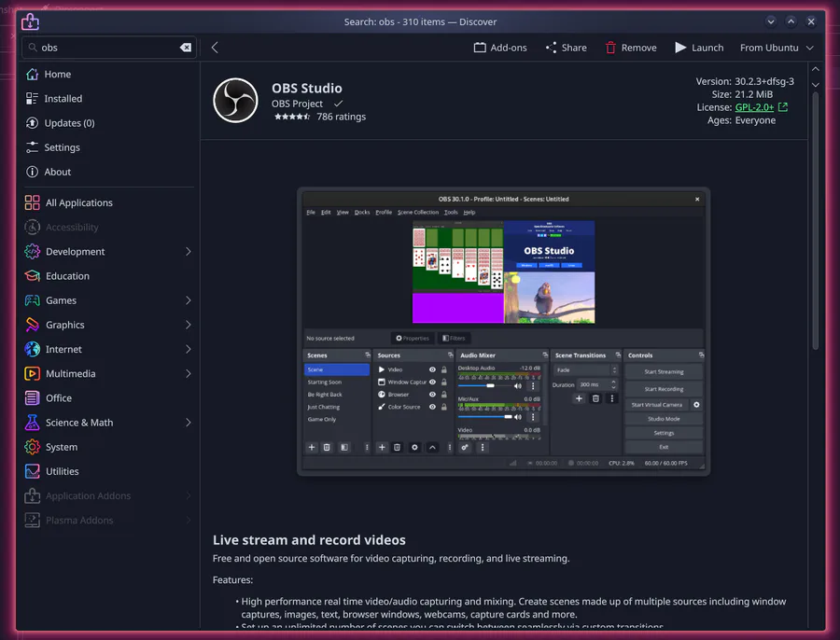Open Add-ons for OBS Studio
The height and width of the screenshot is (640, 840).
[500, 48]
